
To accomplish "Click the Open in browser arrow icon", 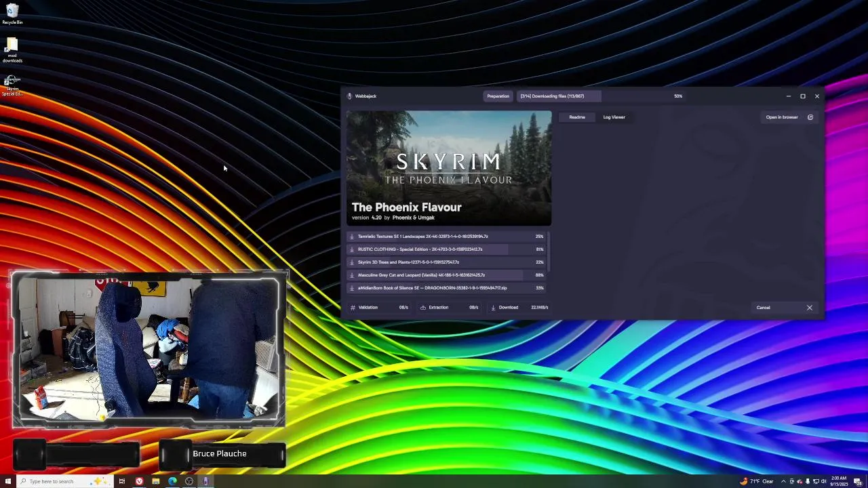I will (x=810, y=117).
